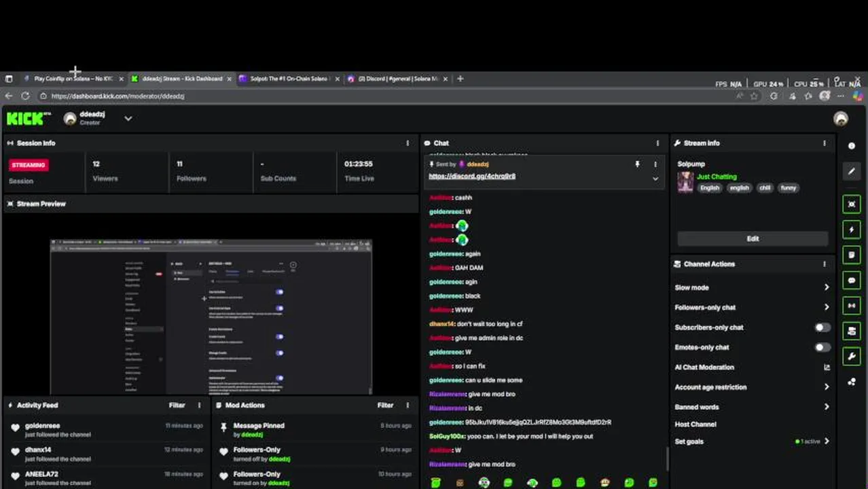This screenshot has width=868, height=489.
Task: Click the Stream Info category thumbnail image
Action: 685,182
